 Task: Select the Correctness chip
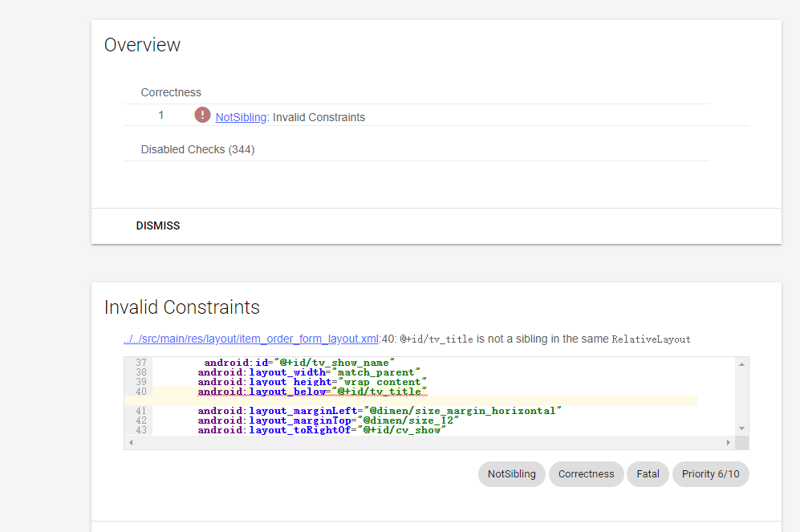click(x=586, y=474)
